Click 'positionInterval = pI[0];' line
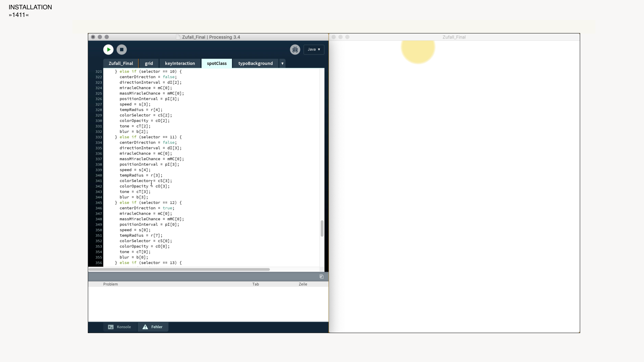 [149, 225]
